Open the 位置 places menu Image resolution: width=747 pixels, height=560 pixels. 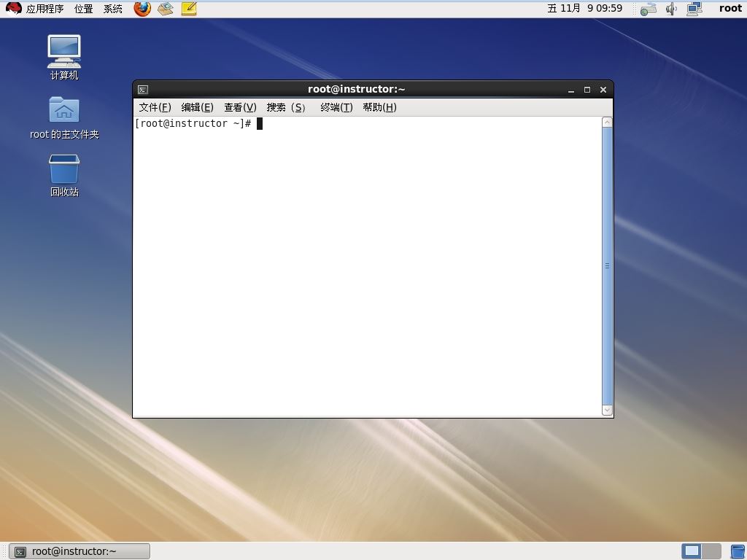tap(84, 9)
